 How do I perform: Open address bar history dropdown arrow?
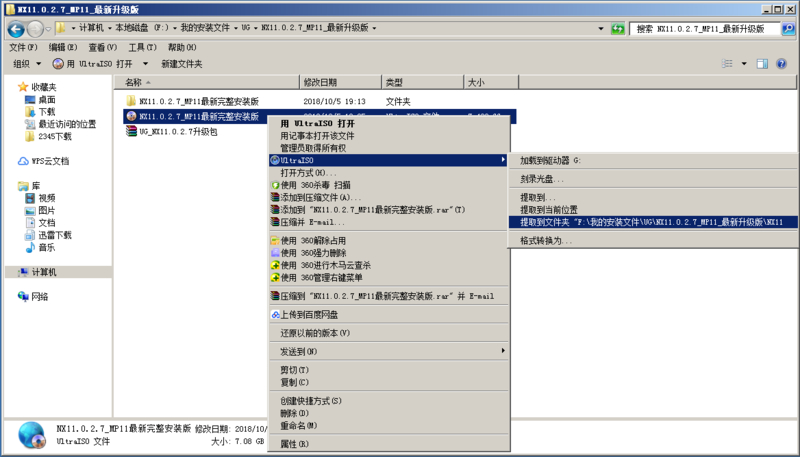pos(601,29)
